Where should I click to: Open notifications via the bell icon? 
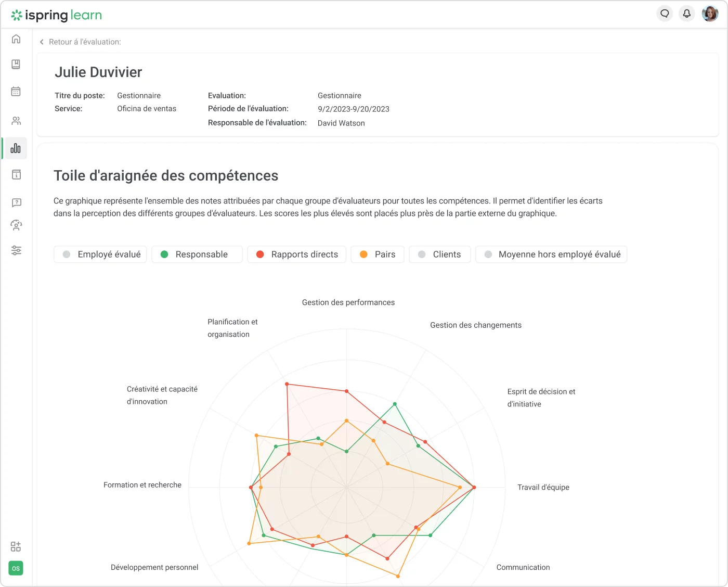(x=687, y=13)
